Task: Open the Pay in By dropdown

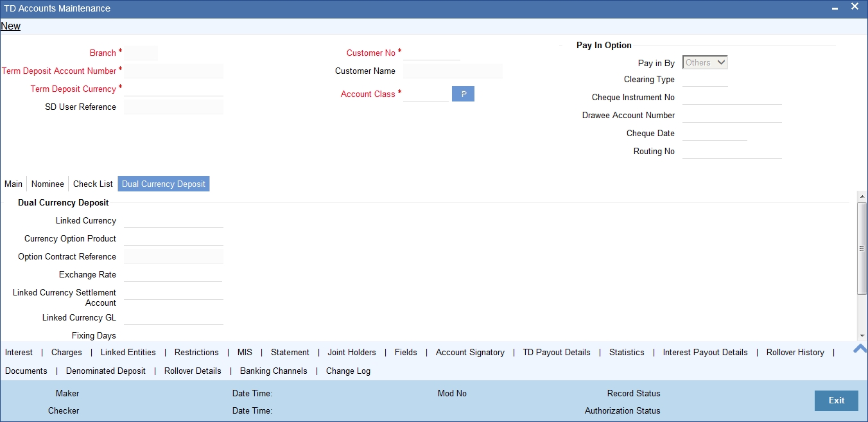Action: point(705,62)
